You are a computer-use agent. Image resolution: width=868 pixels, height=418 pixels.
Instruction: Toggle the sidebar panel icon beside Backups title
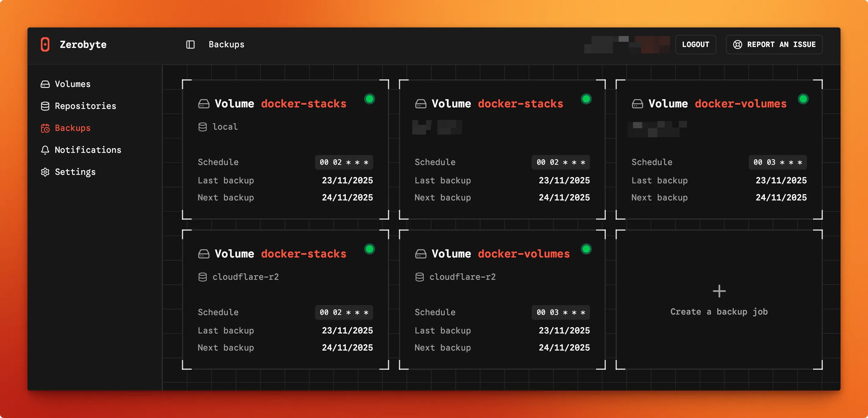click(190, 44)
